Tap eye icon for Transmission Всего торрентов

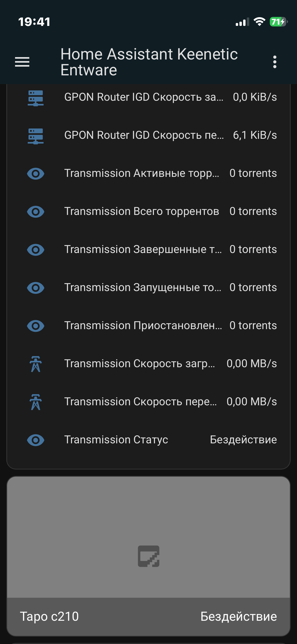click(x=36, y=212)
